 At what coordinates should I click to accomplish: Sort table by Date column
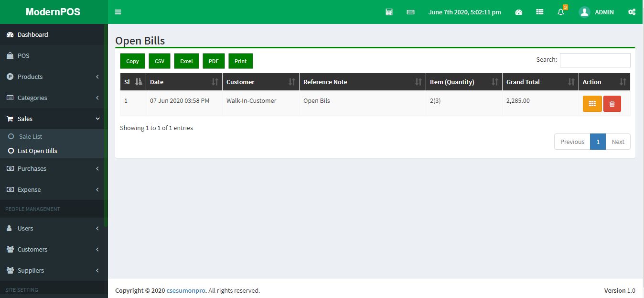click(184, 82)
